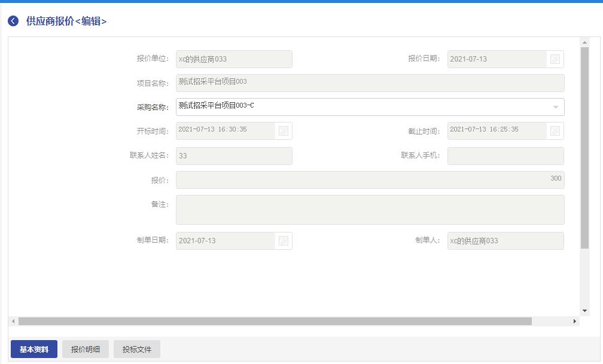The height and width of the screenshot is (364, 603).
Task: Click the 项目名称 text field
Action: (x=370, y=83)
